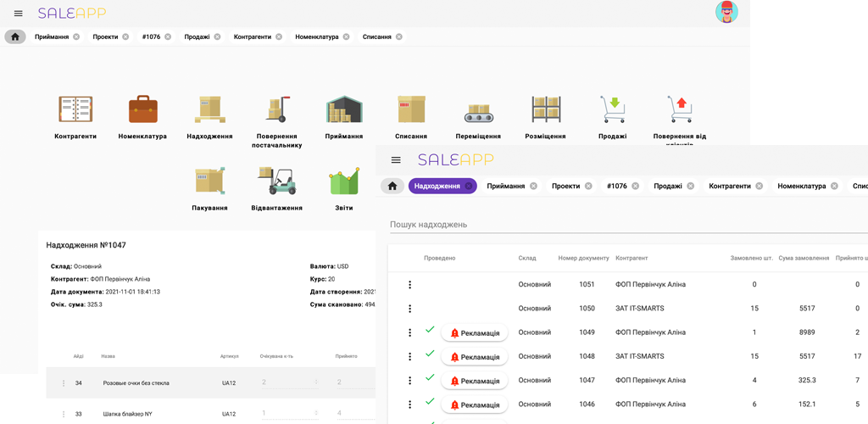Open the Контрагенти notebook icon
The image size is (868, 424).
point(75,109)
